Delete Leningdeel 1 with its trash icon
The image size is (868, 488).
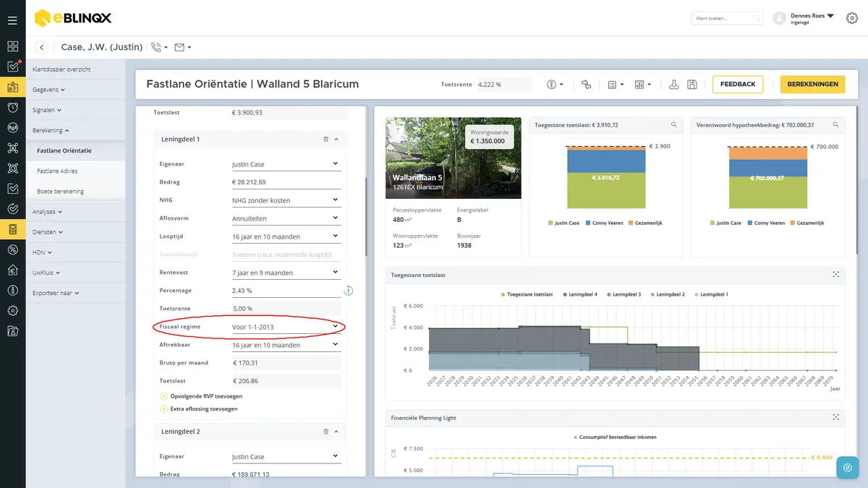click(x=325, y=139)
